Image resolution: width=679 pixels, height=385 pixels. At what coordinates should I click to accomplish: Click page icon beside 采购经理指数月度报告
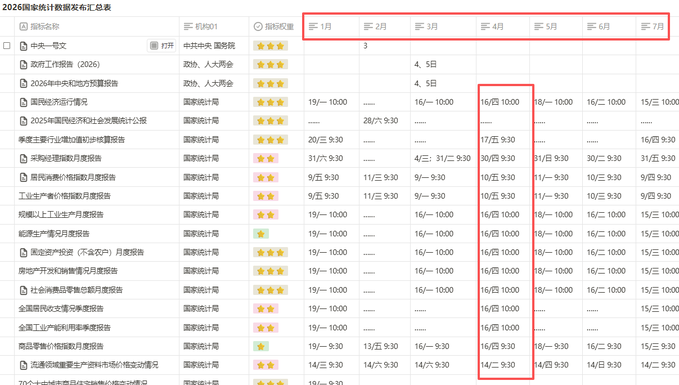pyautogui.click(x=23, y=159)
